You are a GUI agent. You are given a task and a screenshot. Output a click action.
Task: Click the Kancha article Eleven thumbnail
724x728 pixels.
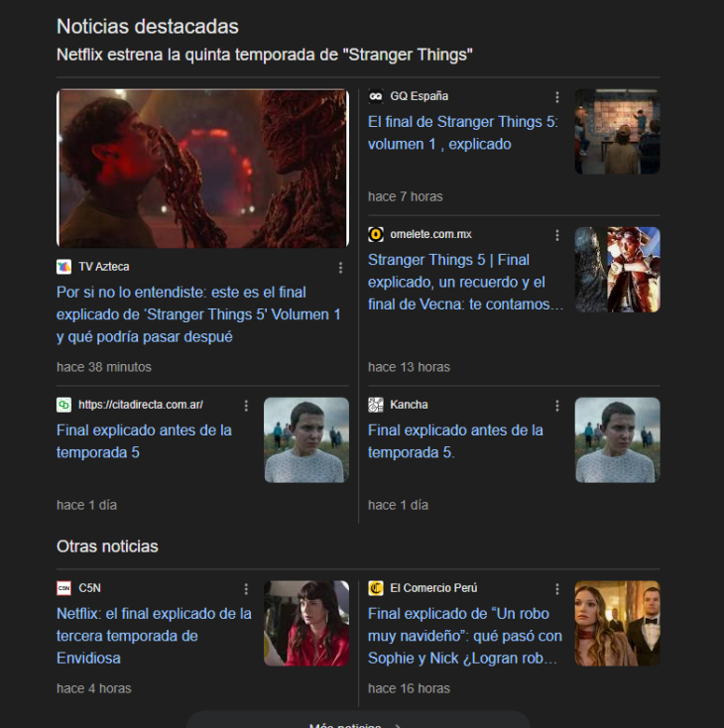pos(617,440)
